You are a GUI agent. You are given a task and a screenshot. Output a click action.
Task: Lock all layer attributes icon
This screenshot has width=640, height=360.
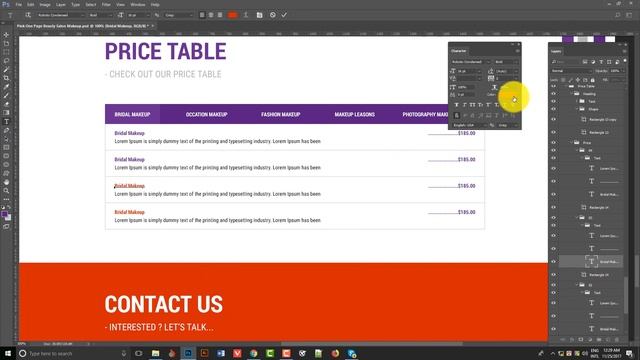[x=593, y=80]
